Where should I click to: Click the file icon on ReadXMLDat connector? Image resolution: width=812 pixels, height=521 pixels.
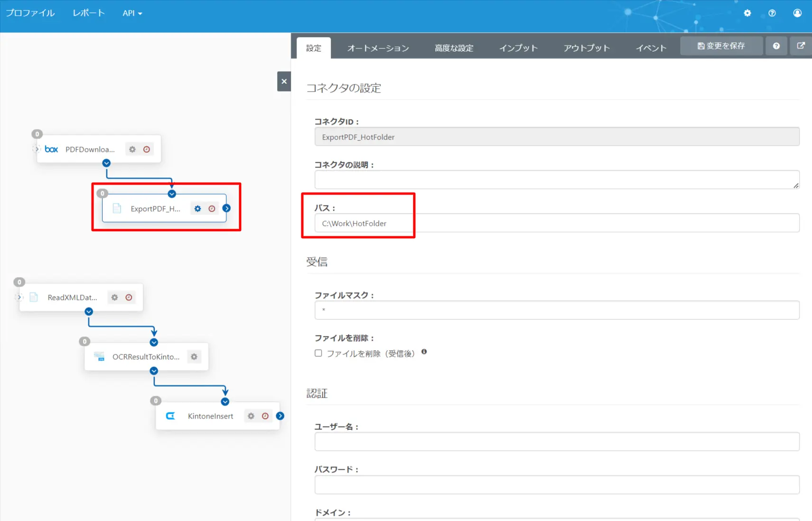tap(34, 298)
